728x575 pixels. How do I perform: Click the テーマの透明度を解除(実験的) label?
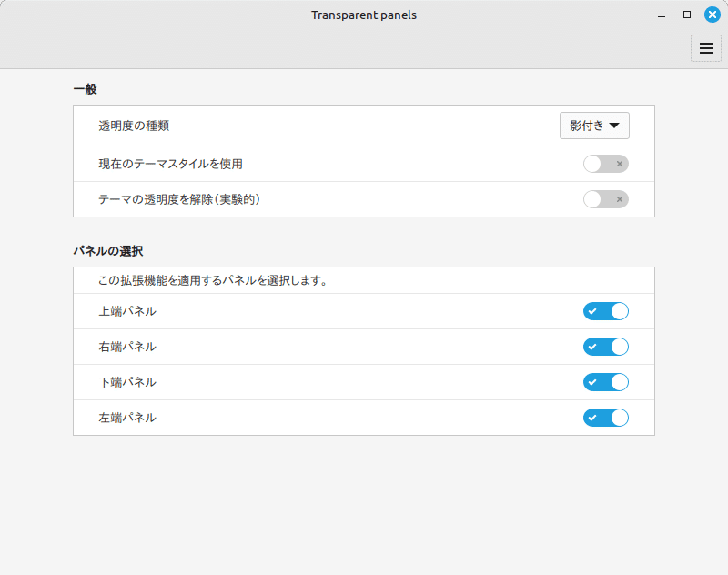(179, 199)
